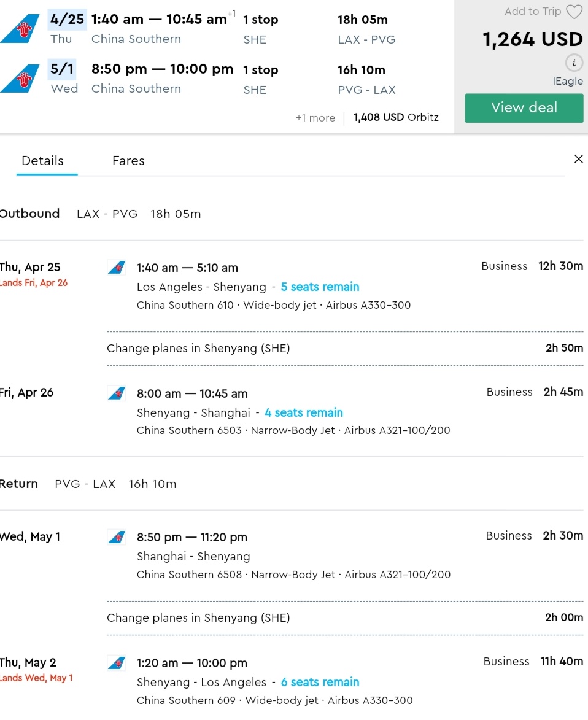Click airline icon for Shanghai - Shenyang leg
Viewport: 588px width, 720px height.
click(x=117, y=538)
